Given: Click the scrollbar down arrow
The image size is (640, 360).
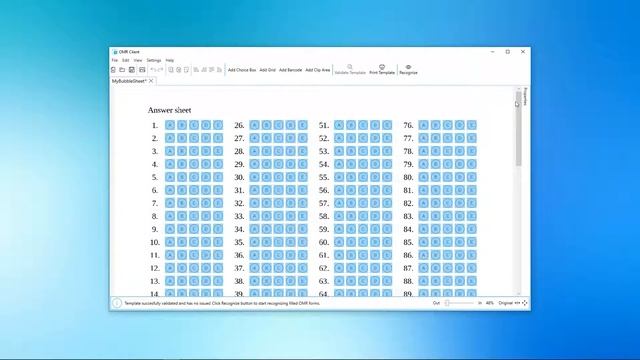Looking at the screenshot, I should click(x=518, y=293).
